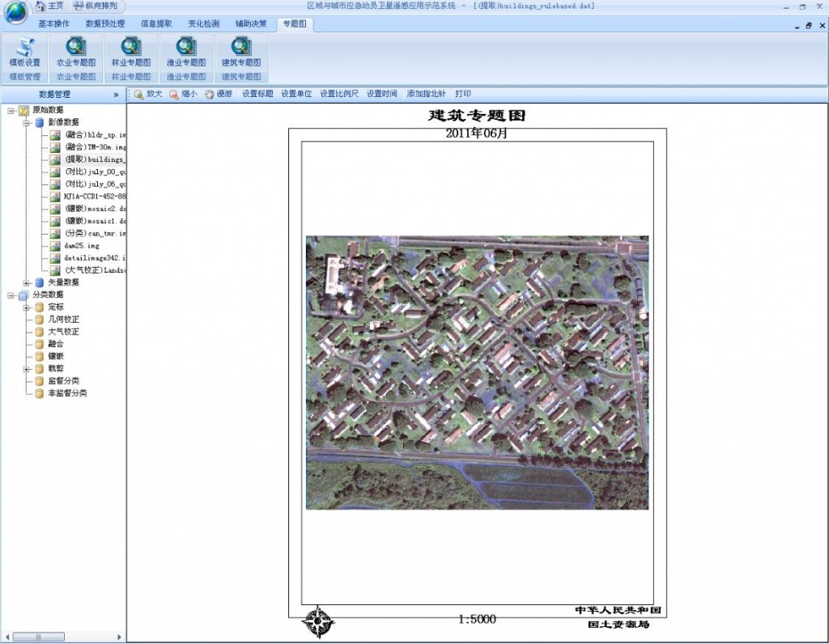Expand the 定标 tree node
Viewport: 829px width, 644px height.
tap(27, 307)
